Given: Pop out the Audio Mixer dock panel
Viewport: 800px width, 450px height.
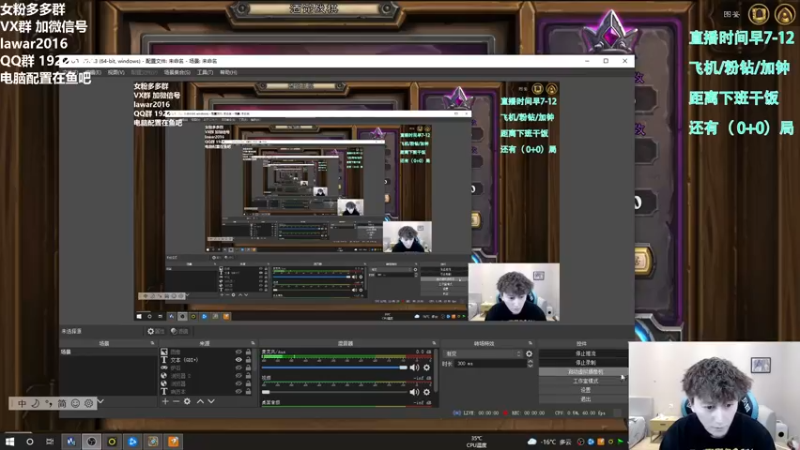Looking at the screenshot, I should (x=434, y=343).
